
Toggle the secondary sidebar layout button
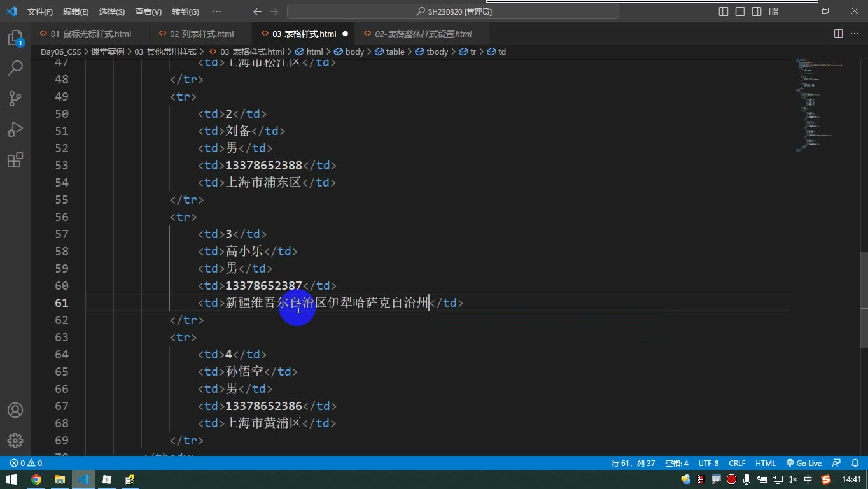tap(757, 11)
